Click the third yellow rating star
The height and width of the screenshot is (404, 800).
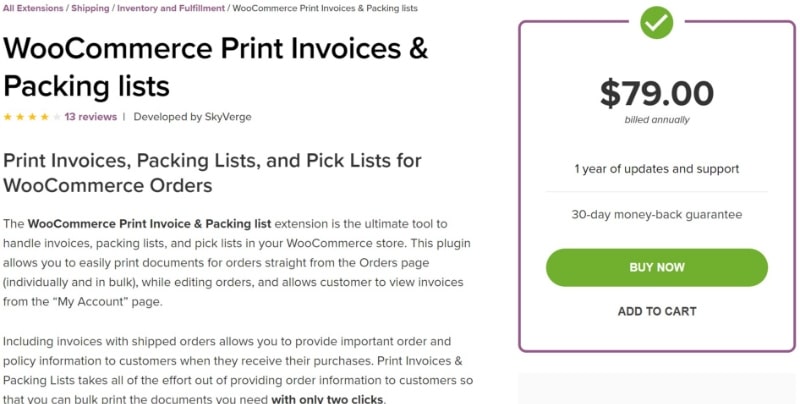click(x=32, y=117)
